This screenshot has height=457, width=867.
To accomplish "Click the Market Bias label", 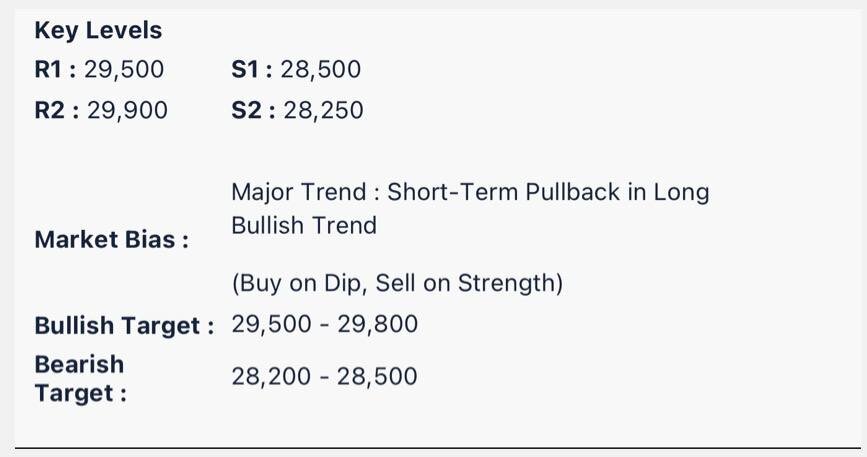I will tap(112, 240).
